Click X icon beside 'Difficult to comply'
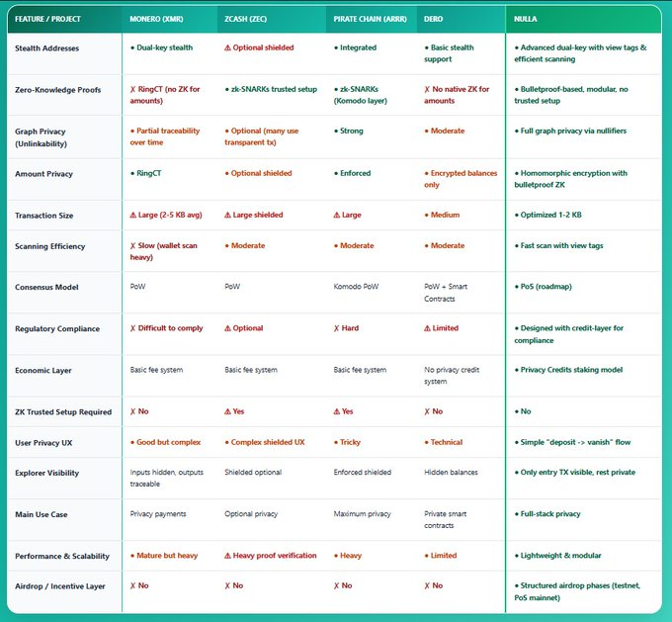Viewport: 672px width, 622px height. pyautogui.click(x=132, y=328)
